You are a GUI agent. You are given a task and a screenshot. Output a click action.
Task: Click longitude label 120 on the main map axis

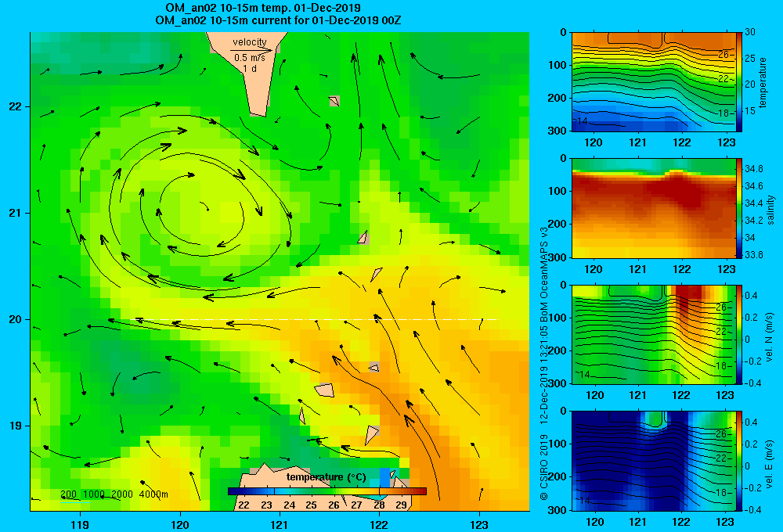pos(180,524)
